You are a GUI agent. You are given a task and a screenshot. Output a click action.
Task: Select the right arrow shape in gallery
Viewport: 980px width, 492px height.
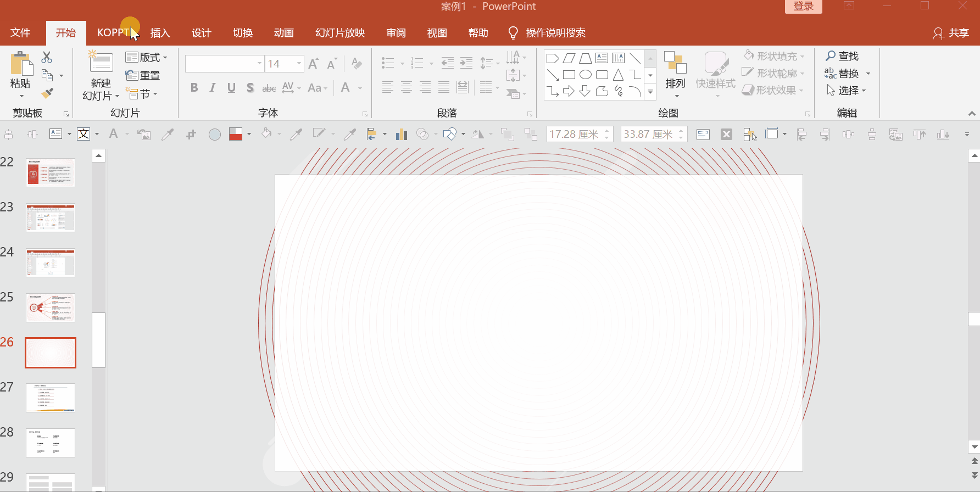coord(569,91)
